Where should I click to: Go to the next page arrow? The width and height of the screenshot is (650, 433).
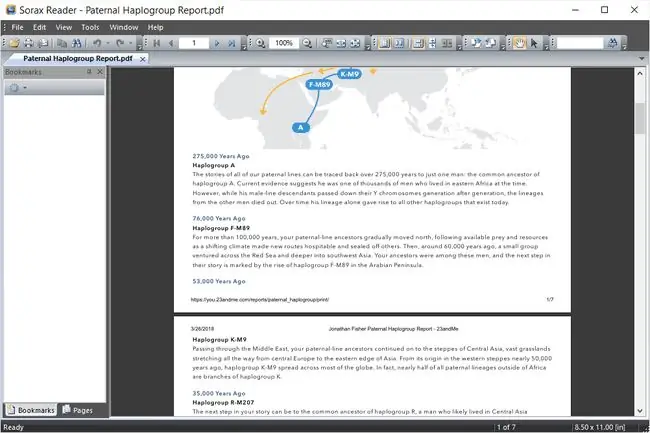[217, 43]
